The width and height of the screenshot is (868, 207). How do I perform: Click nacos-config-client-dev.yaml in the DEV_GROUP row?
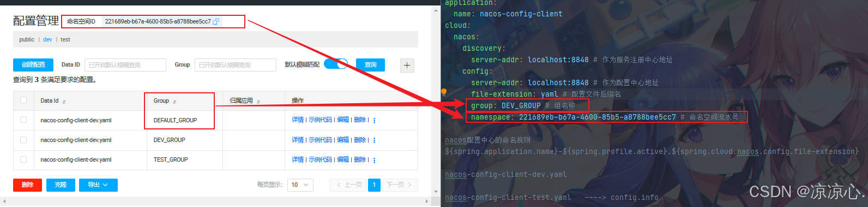pos(76,140)
